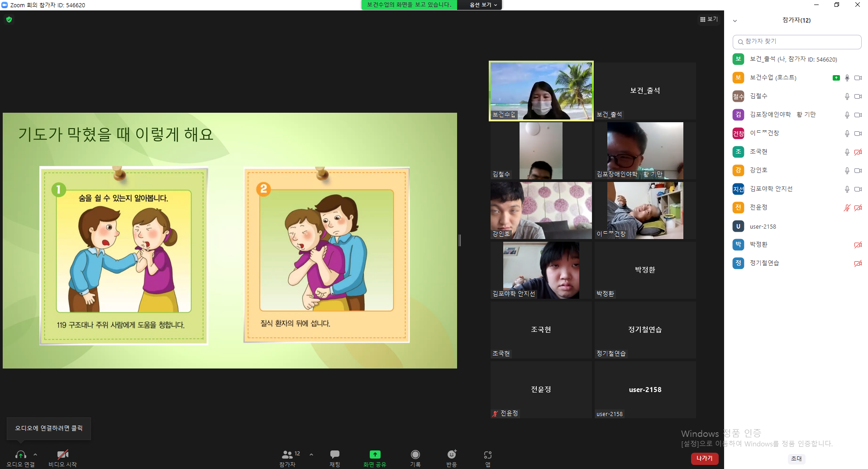Expand participants options arrow in toolbar
The height and width of the screenshot is (469, 868).
311,455
